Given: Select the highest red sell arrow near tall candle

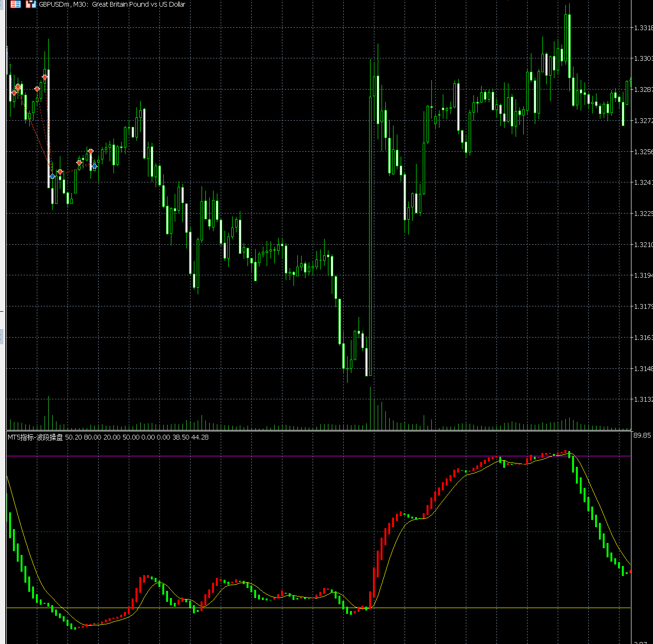Looking at the screenshot, I should coord(45,77).
